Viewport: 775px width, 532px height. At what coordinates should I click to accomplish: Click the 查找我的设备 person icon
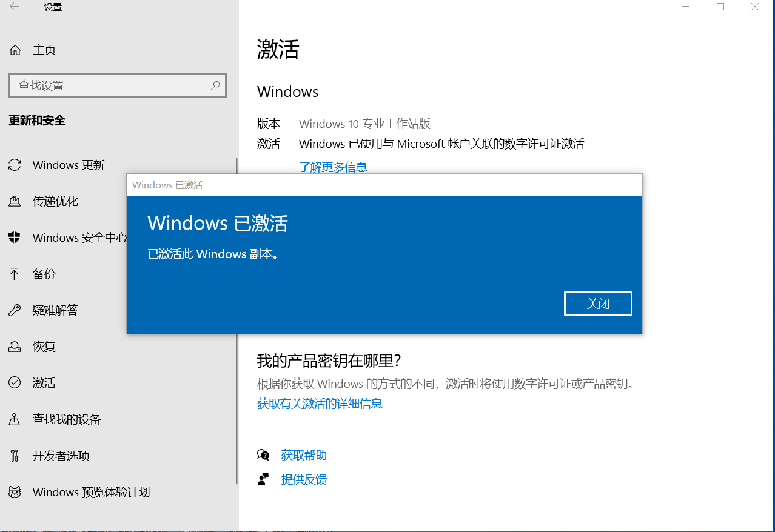point(15,419)
